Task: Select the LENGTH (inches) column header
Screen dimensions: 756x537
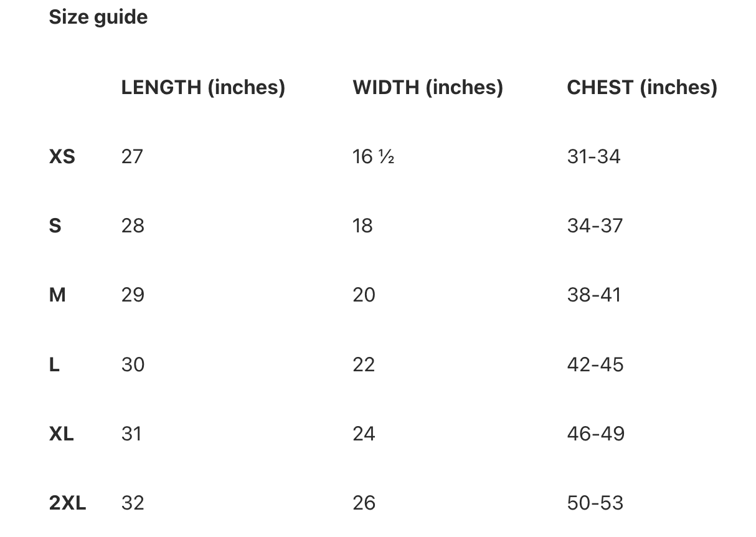Action: (203, 87)
